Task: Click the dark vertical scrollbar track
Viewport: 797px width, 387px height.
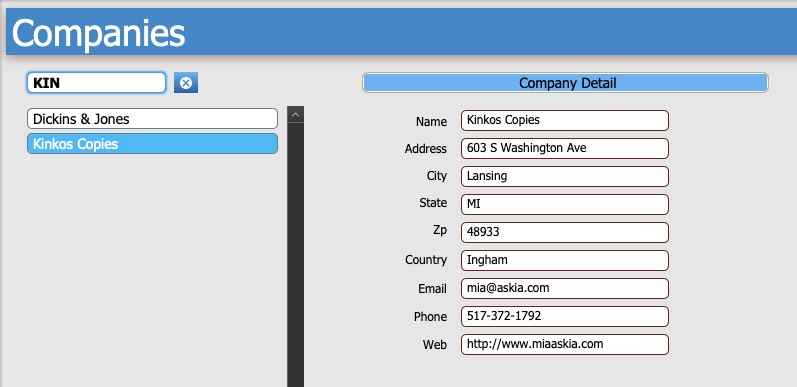Action: 295,254
